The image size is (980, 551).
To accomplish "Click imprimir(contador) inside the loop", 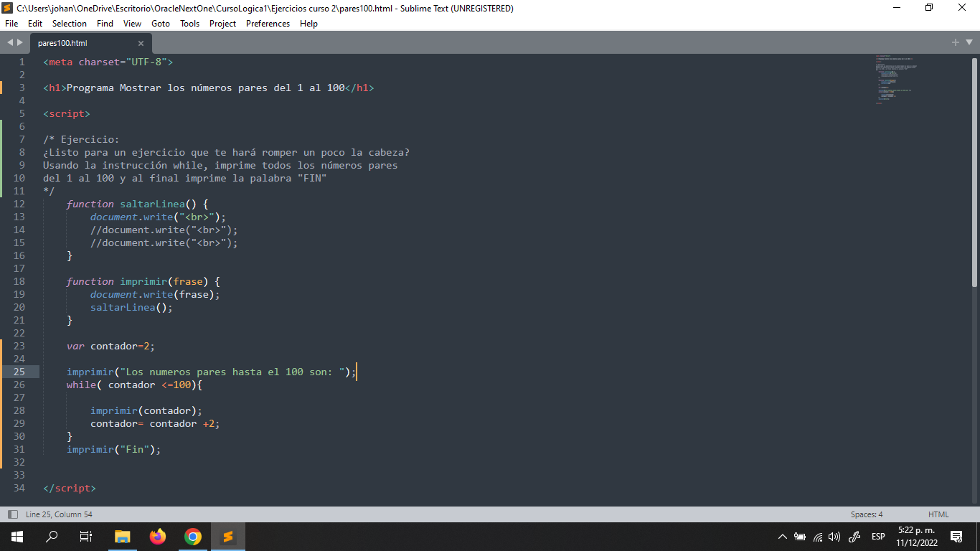I will pyautogui.click(x=146, y=410).
